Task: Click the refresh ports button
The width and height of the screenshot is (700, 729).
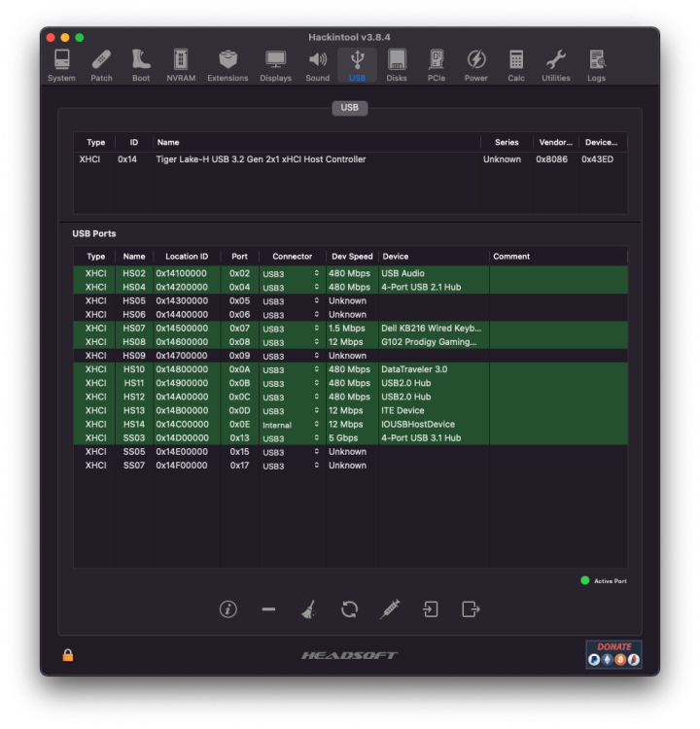Action: pyautogui.click(x=349, y=609)
